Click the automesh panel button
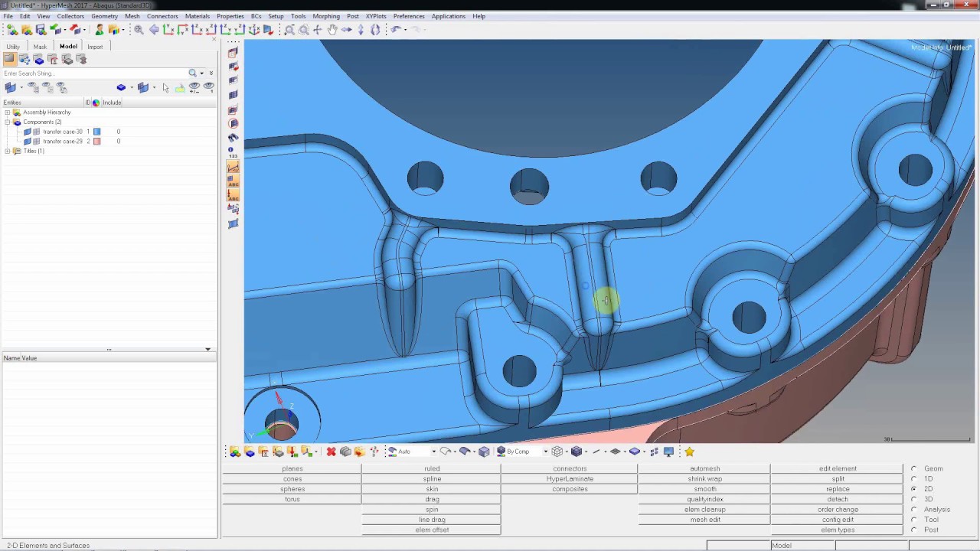This screenshot has height=551, width=980. (704, 468)
